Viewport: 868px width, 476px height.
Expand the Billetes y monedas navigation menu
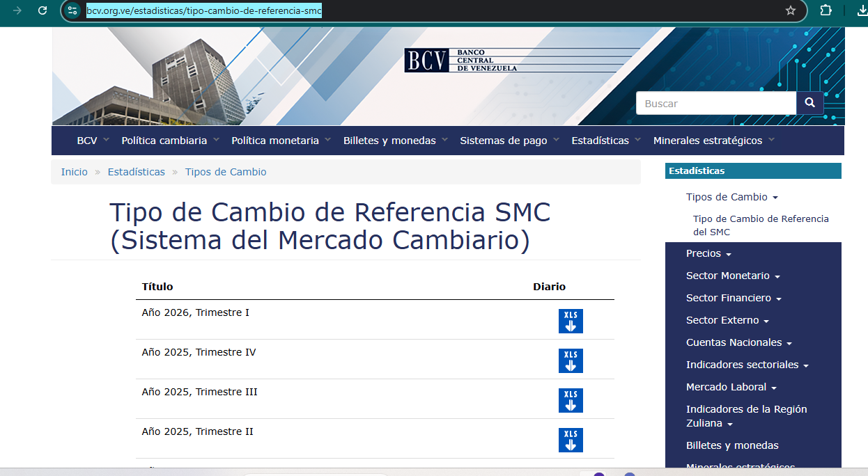(395, 141)
